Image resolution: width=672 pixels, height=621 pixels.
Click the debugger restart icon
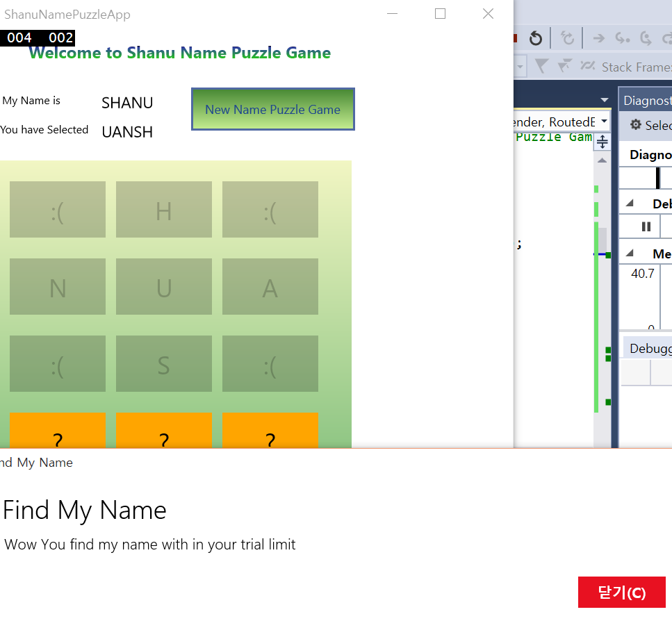click(x=535, y=38)
